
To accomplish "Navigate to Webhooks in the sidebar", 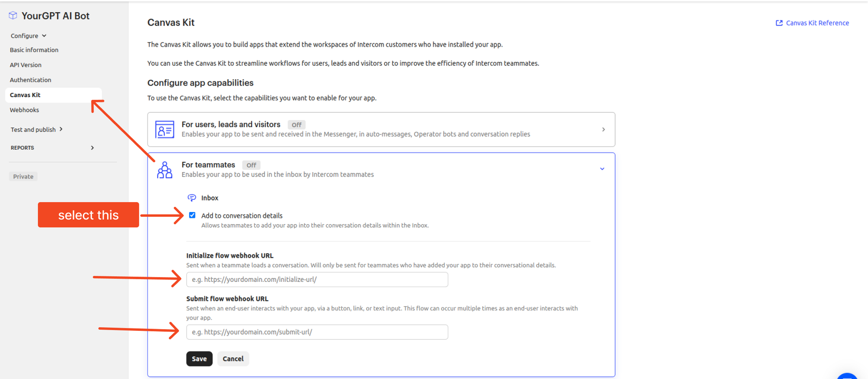I will (x=24, y=110).
